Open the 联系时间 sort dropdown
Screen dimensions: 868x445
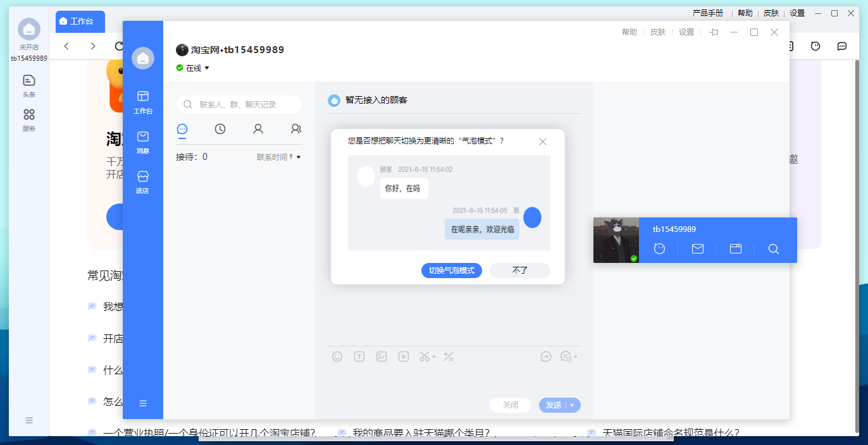(279, 157)
